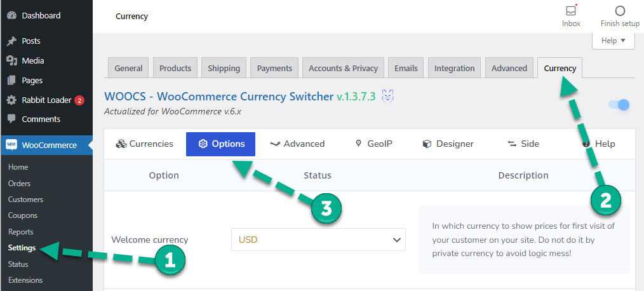The height and width of the screenshot is (291, 644).
Task: Open the Orders submenu link
Action: 19,184
